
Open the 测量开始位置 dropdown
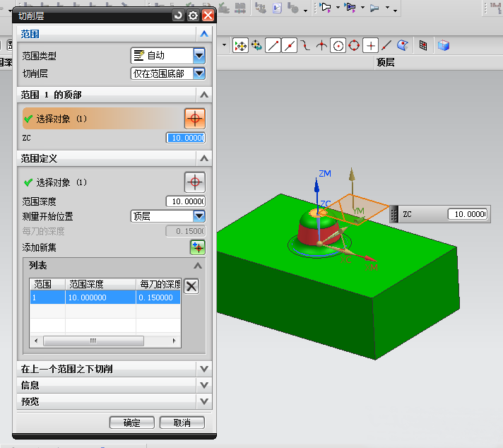click(x=199, y=216)
